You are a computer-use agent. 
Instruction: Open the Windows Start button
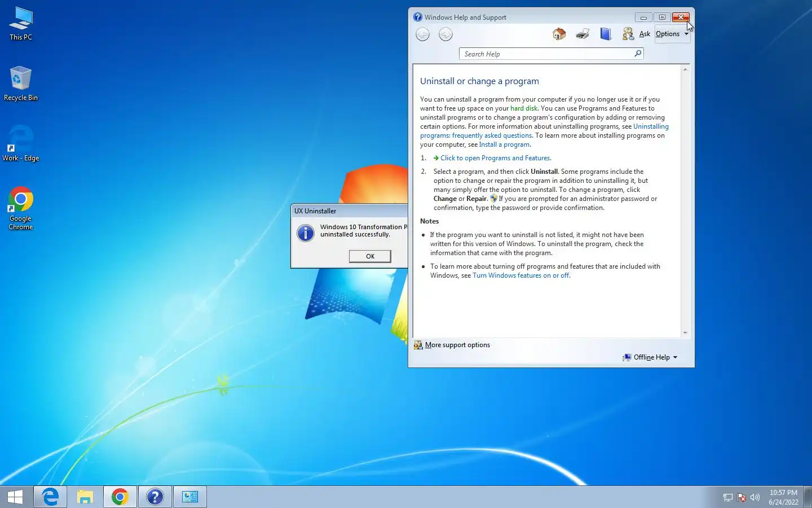pos(16,497)
